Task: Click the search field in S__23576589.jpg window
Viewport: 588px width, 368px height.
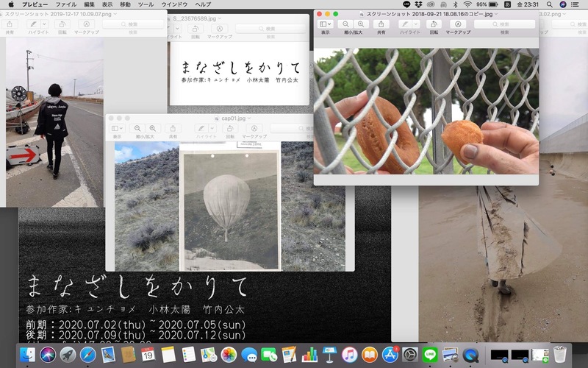Action: pyautogui.click(x=270, y=29)
